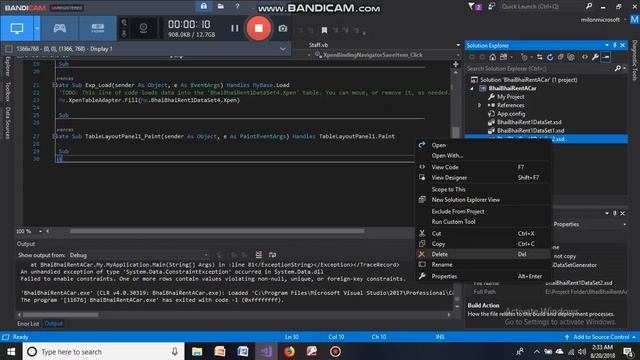Click taskbar Type here to search box
Viewport: 640px width, 360px height.
[x=104, y=351]
